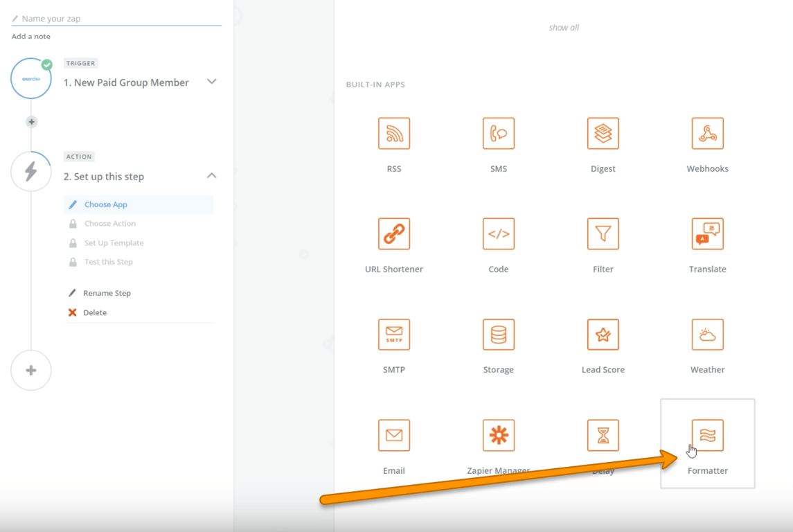Delete this action step
Viewport: 793px width, 532px height.
(x=95, y=312)
